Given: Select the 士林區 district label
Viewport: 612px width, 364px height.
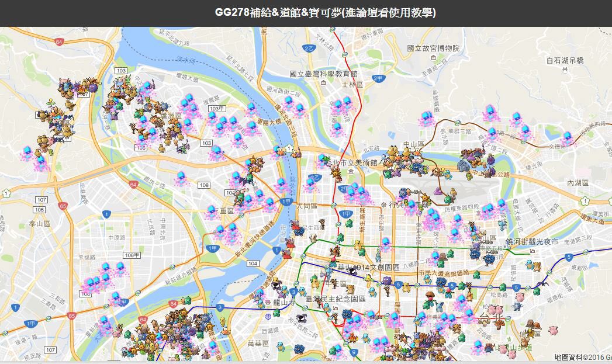Looking at the screenshot, I should click(352, 84).
